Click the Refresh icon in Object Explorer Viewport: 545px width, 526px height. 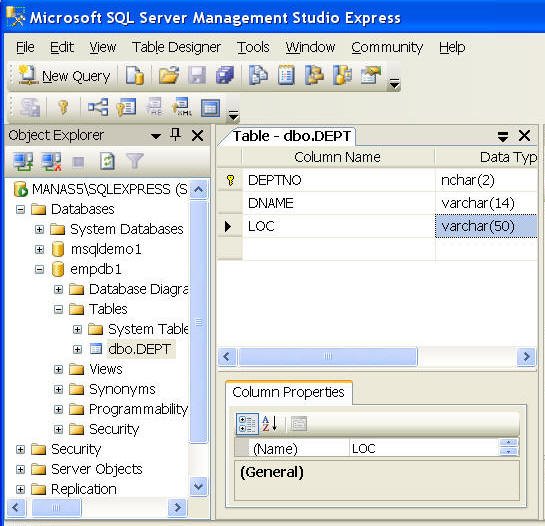107,162
